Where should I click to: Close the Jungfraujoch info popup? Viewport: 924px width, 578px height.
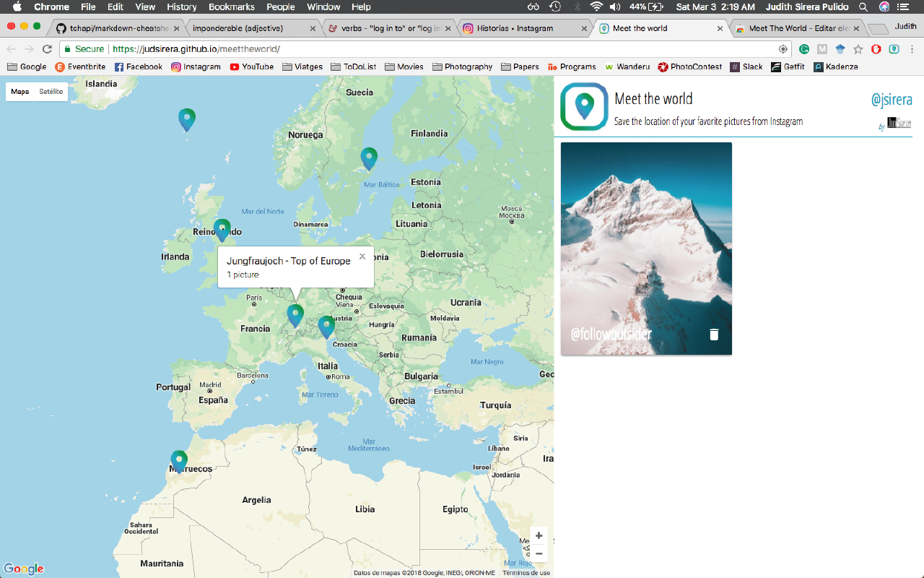(362, 256)
